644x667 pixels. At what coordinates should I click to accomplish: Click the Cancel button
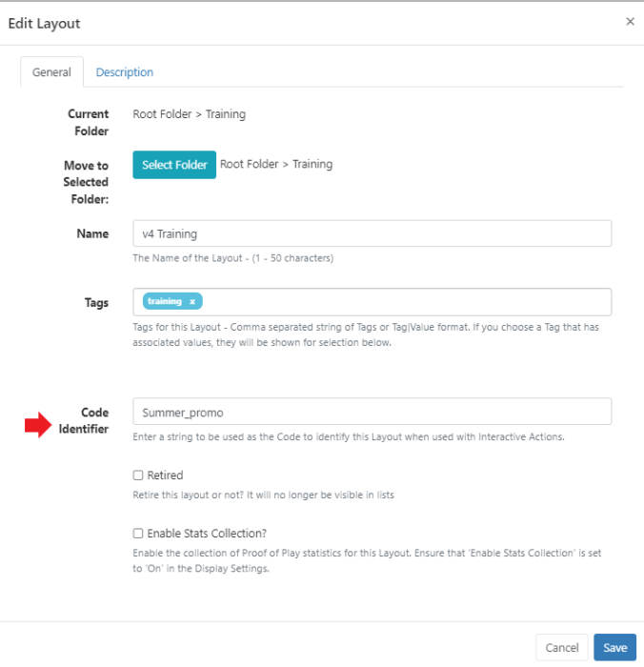pos(562,648)
